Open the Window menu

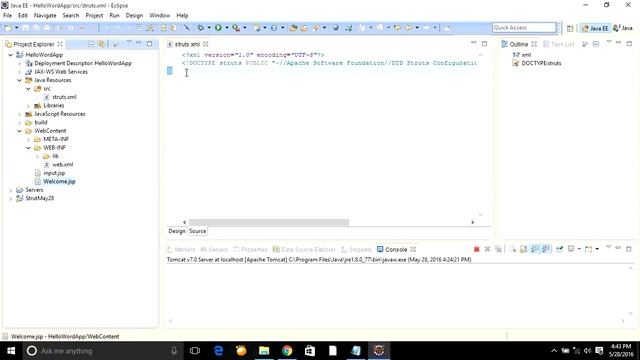(x=159, y=16)
